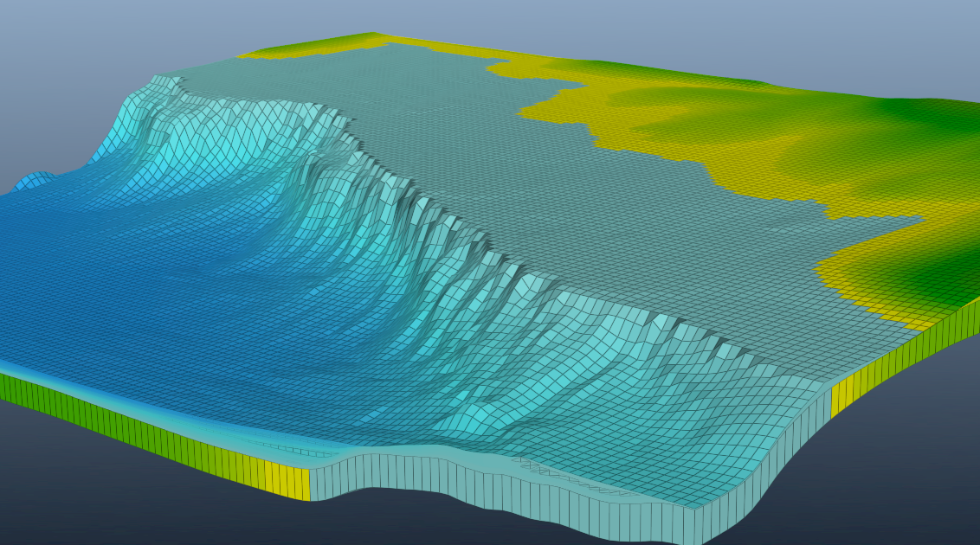Click the yellow-green strip at the top corner
980x545 pixels.
[x=346, y=42]
